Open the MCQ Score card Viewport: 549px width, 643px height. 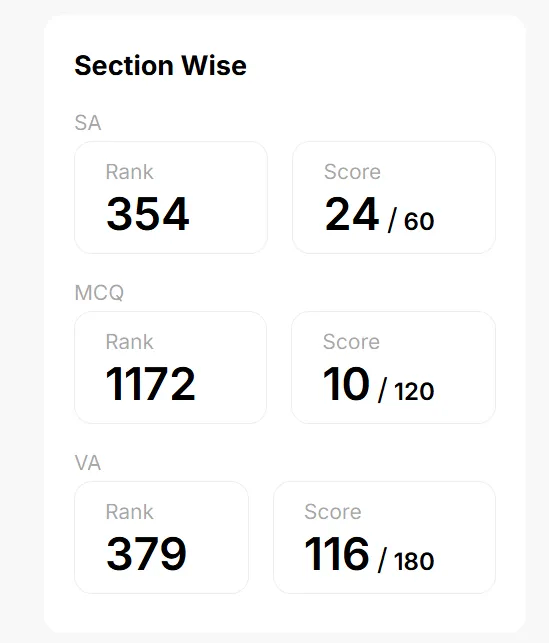(393, 367)
